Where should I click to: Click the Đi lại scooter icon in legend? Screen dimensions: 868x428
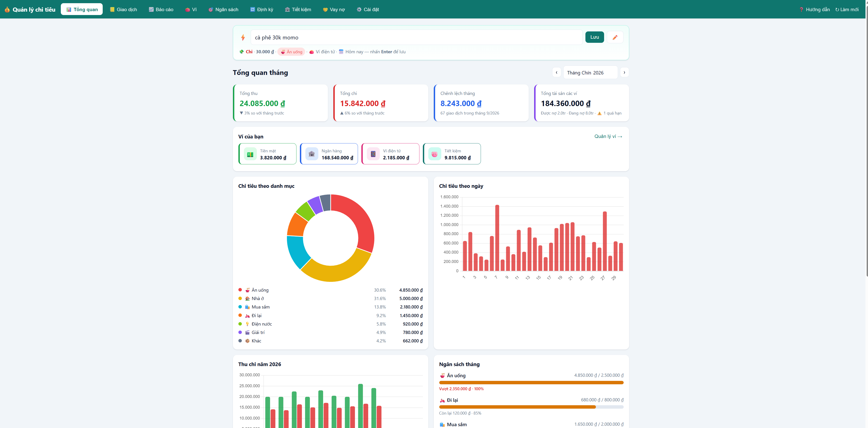click(x=247, y=316)
